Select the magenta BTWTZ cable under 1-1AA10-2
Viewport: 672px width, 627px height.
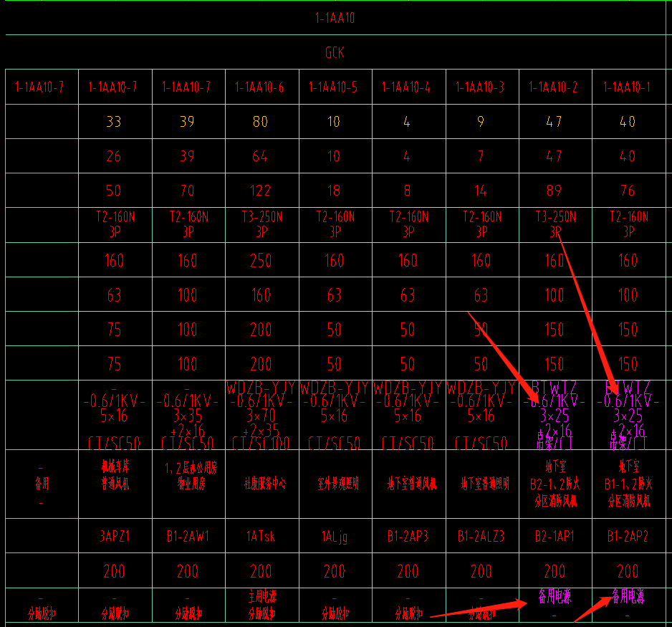(x=554, y=415)
